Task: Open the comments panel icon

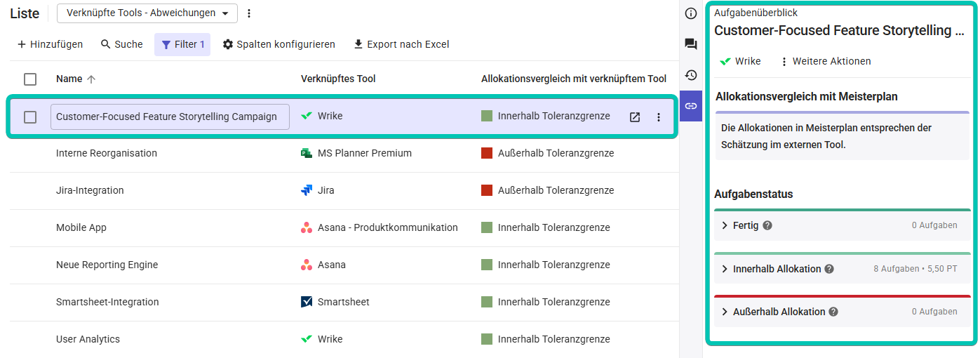Action: [x=691, y=44]
